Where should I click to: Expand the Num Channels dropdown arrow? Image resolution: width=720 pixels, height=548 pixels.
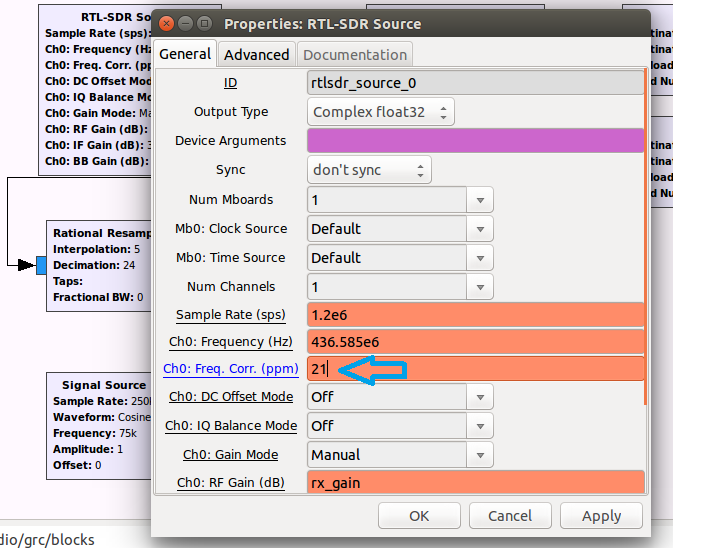[x=480, y=287]
